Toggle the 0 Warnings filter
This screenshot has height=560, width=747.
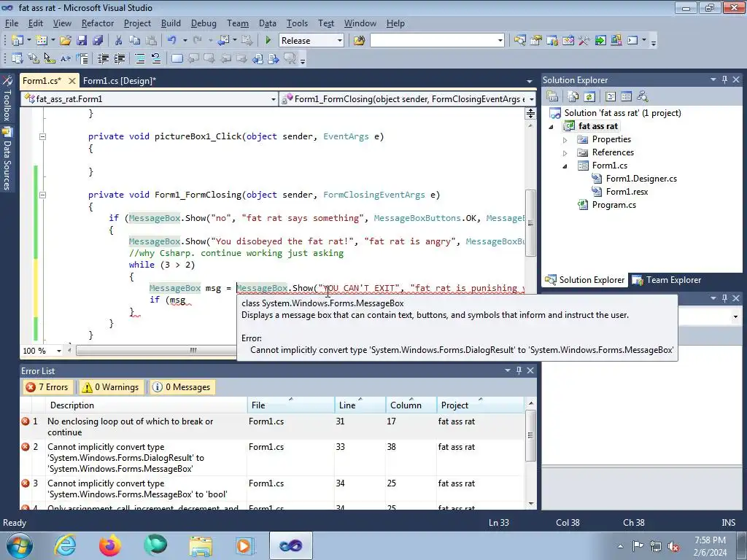(111, 387)
